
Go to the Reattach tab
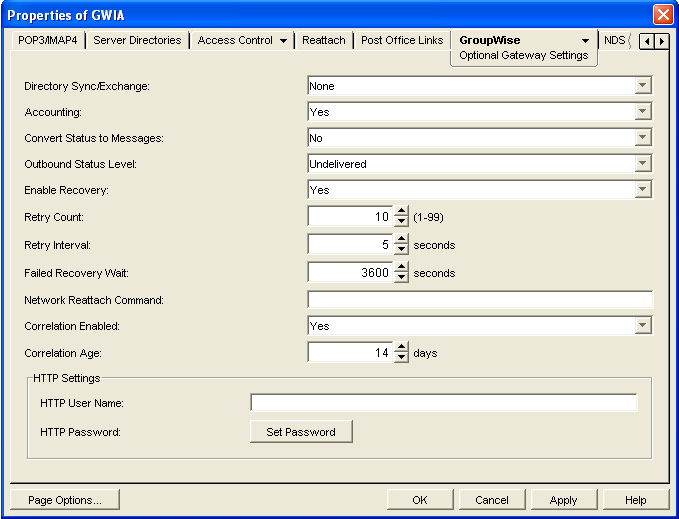(x=324, y=40)
